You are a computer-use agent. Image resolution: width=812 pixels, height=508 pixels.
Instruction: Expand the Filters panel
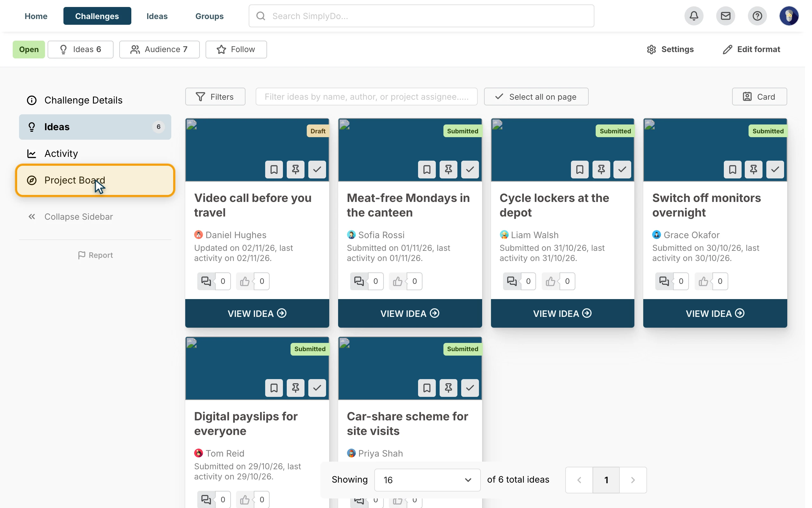coord(215,97)
